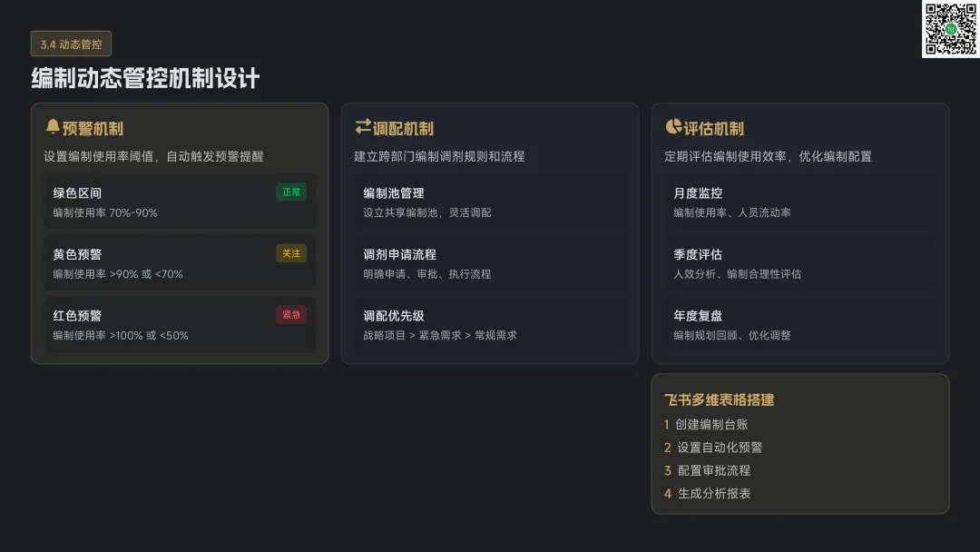Click the pie chart icon beside 评估机制

[673, 127]
